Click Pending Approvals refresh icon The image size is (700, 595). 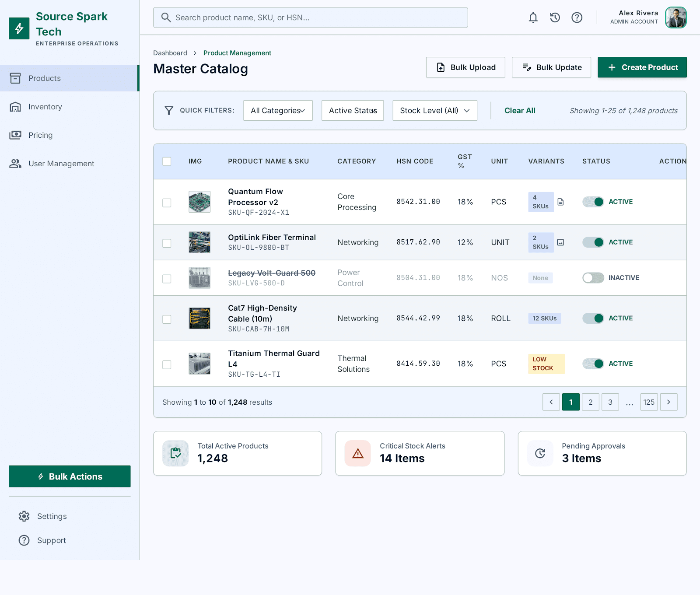coord(540,453)
